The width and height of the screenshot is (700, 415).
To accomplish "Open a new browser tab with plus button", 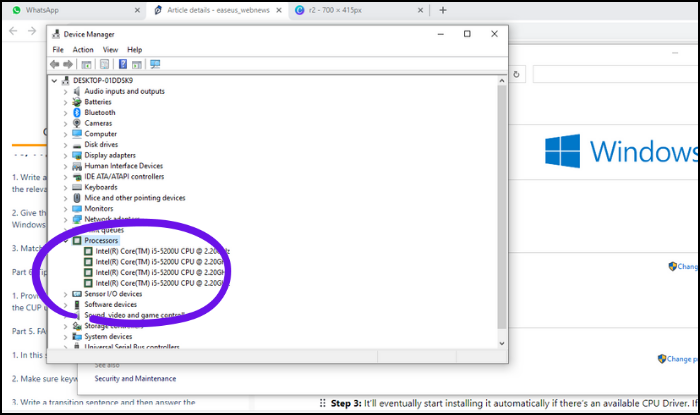I will [x=442, y=10].
